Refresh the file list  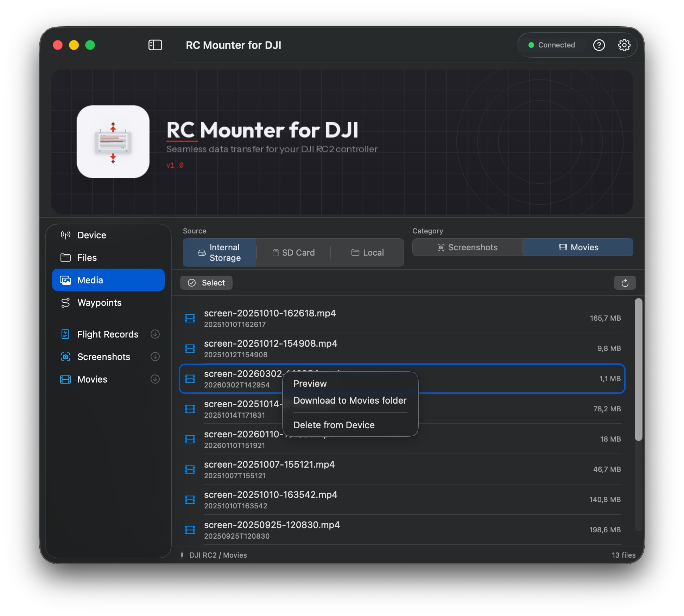tap(625, 283)
